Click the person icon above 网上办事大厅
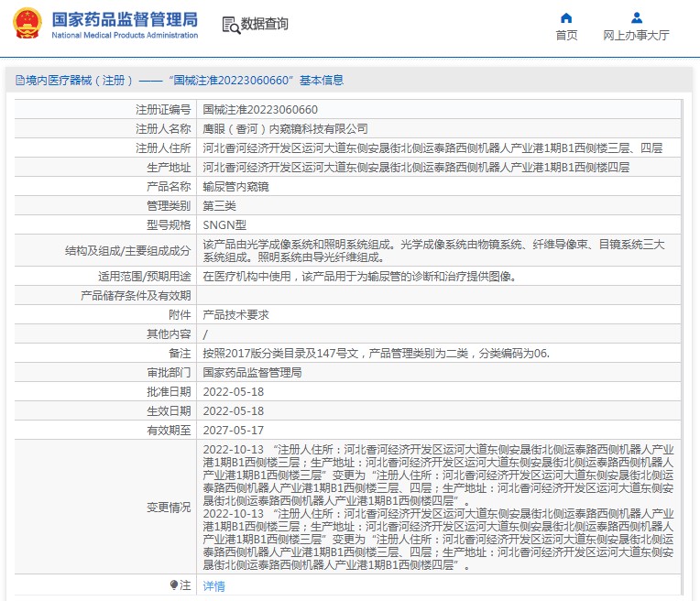700x601 pixels. tap(637, 17)
